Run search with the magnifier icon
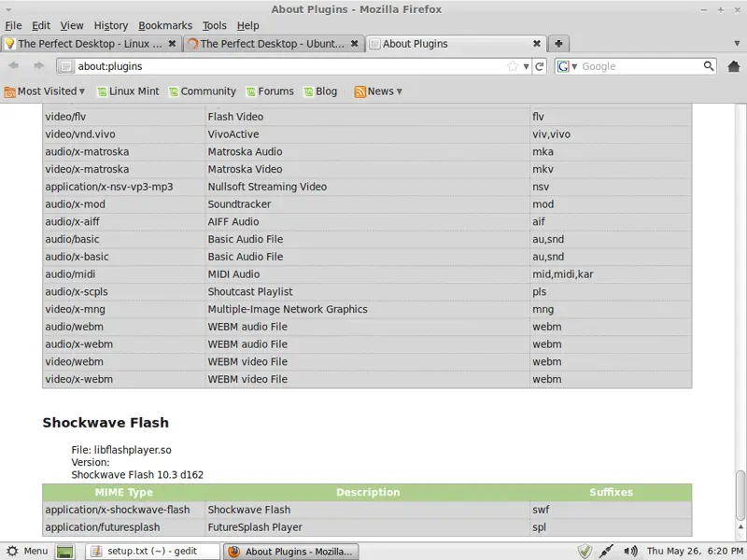Screen dimensions: 747x560 pos(709,65)
